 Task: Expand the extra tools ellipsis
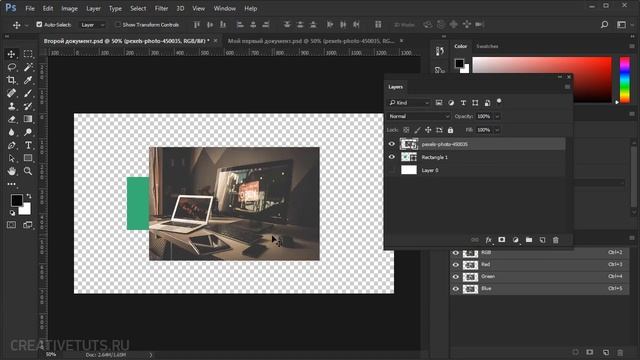pyautogui.click(x=11, y=184)
